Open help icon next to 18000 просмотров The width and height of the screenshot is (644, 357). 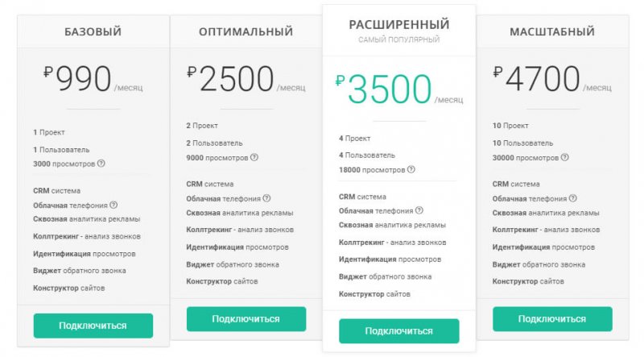pyautogui.click(x=411, y=169)
